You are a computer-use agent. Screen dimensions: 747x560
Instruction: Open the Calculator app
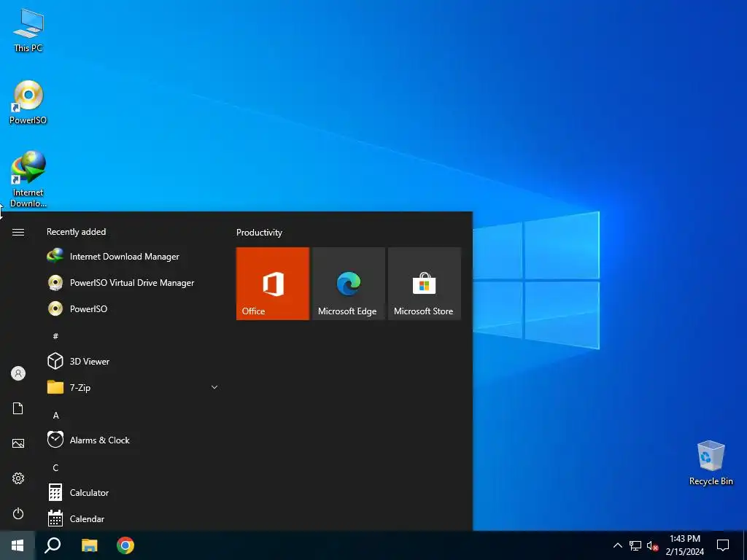coord(133,492)
